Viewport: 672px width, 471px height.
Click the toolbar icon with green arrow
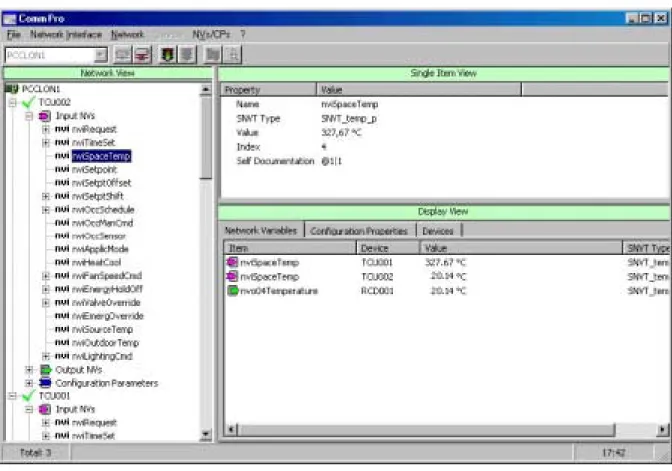[167, 55]
